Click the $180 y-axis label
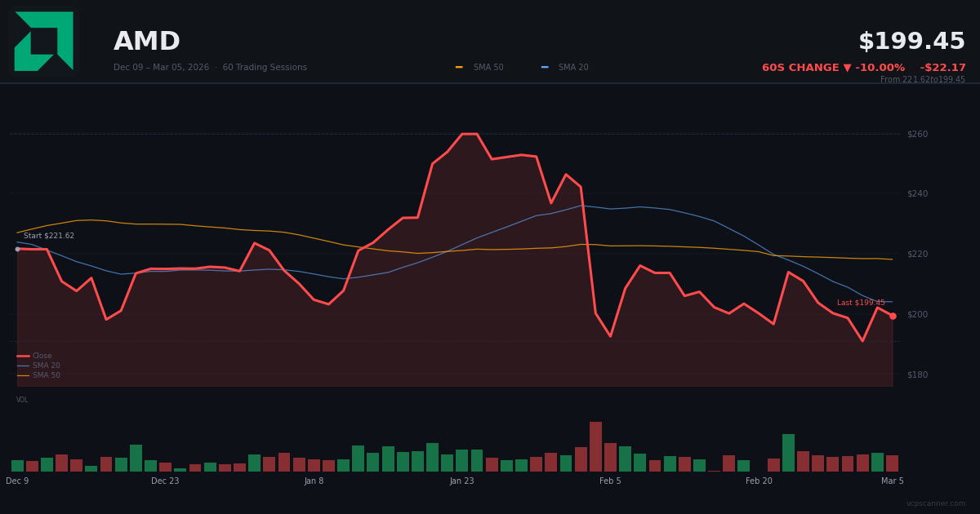Viewport: 980px width, 514px height. pos(917,374)
